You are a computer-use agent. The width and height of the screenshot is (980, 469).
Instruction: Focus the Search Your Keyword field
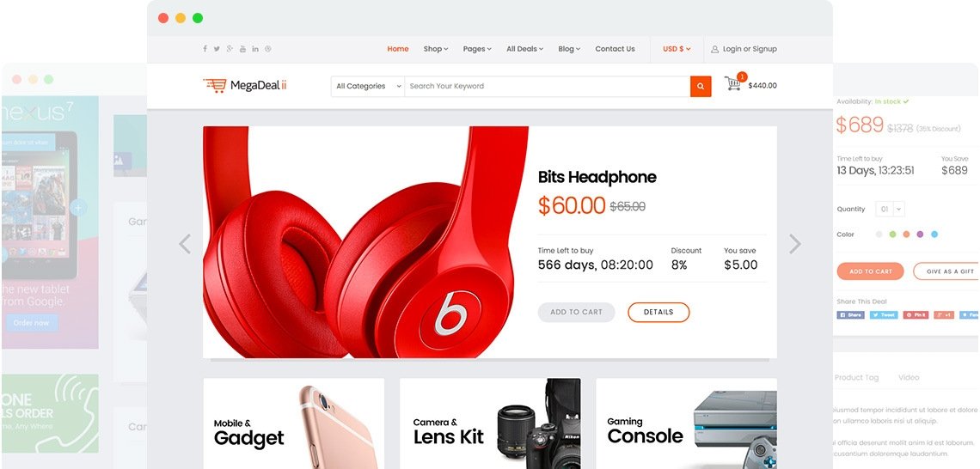(x=547, y=86)
